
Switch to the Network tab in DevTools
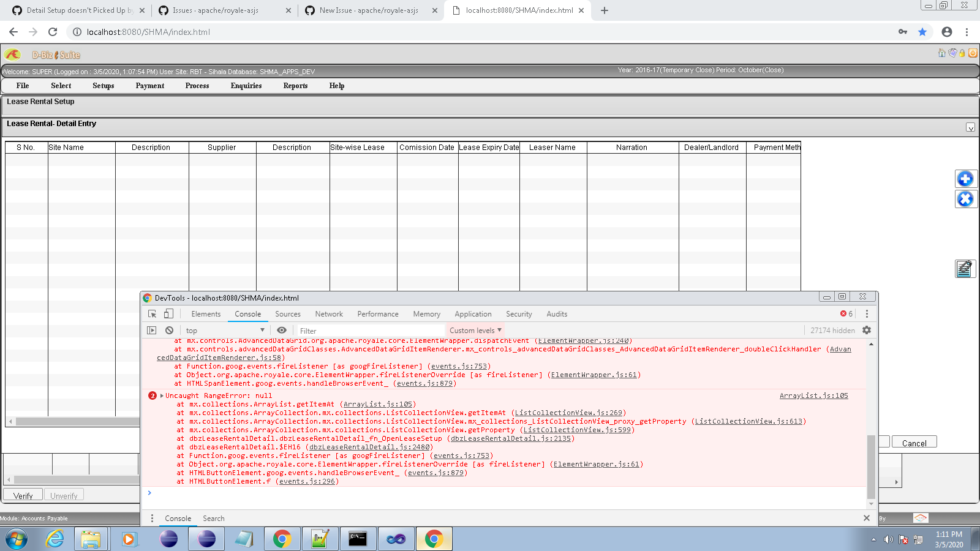[329, 313]
